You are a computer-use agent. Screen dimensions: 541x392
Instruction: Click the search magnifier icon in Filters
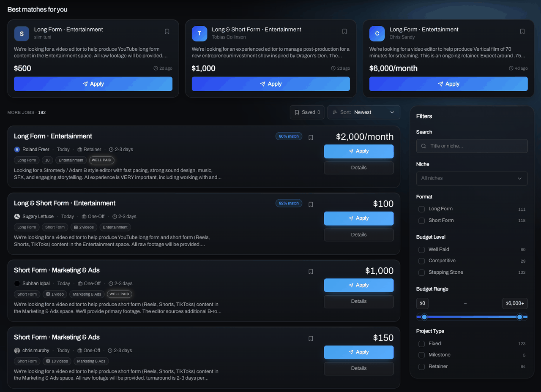point(424,146)
